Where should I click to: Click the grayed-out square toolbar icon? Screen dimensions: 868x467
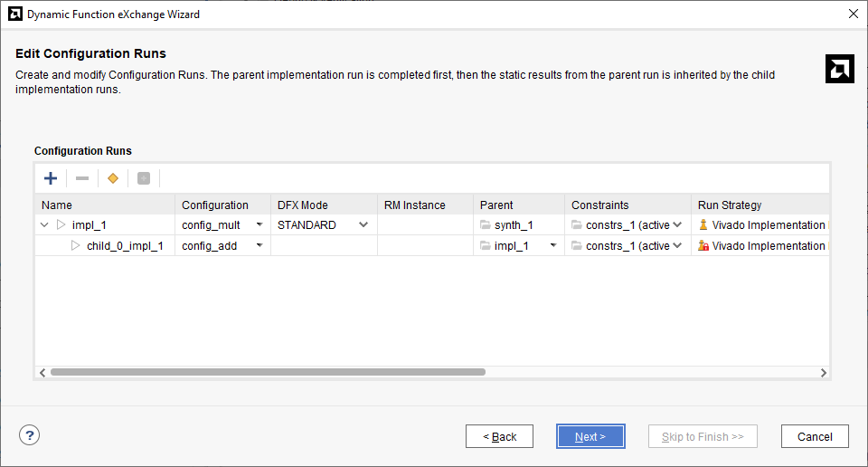pos(143,178)
